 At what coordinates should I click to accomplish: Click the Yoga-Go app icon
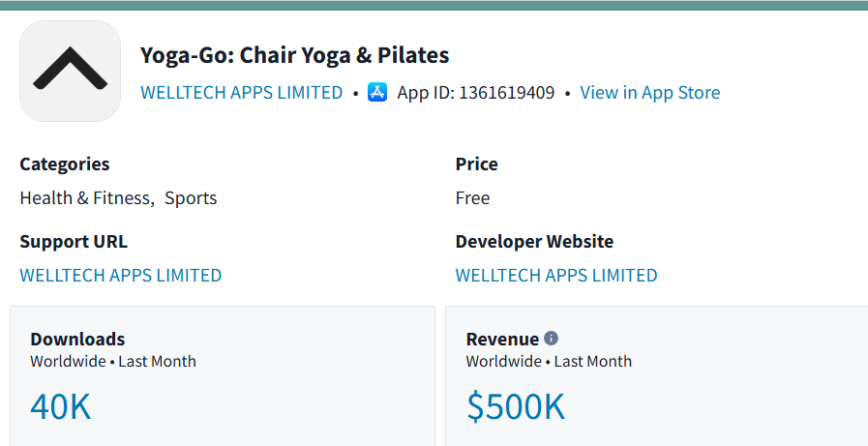[71, 72]
